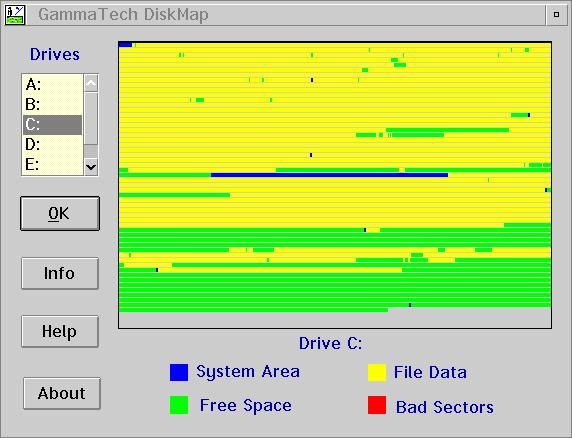Click the yellow File Data legend swatch
The image size is (572, 438).
(377, 372)
